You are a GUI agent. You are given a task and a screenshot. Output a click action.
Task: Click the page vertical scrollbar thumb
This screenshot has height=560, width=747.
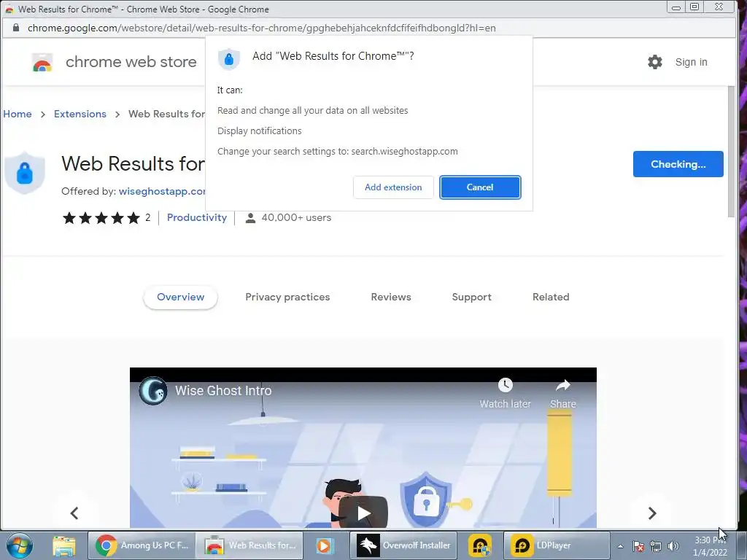tap(731, 152)
